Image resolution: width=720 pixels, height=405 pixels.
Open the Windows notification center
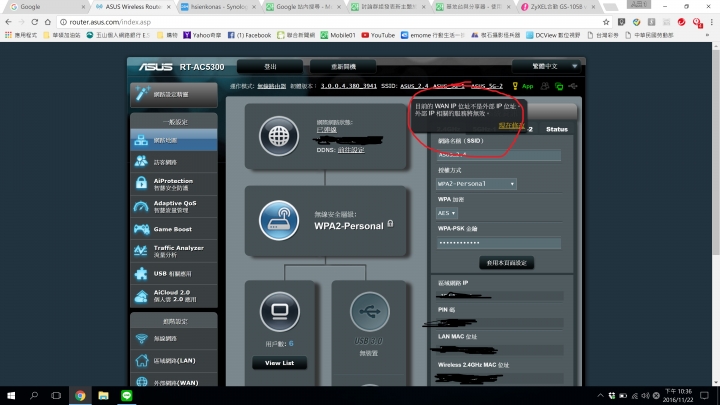click(704, 395)
